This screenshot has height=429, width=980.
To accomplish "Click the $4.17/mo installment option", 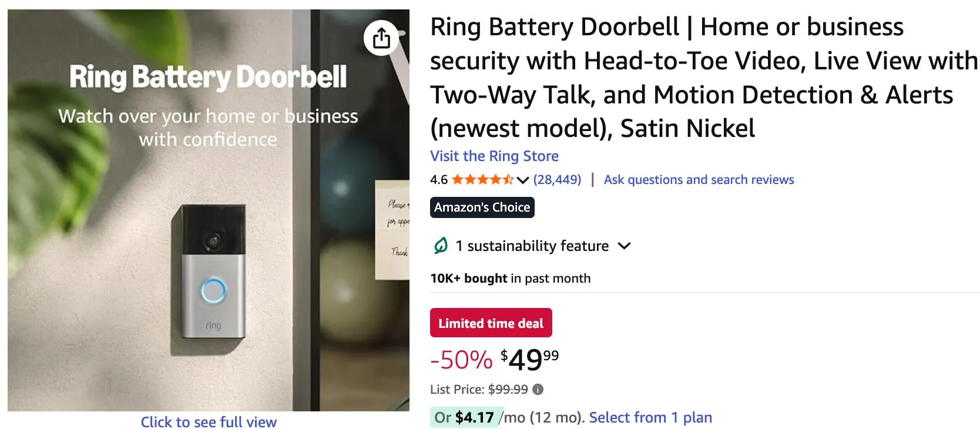I will pos(474,417).
